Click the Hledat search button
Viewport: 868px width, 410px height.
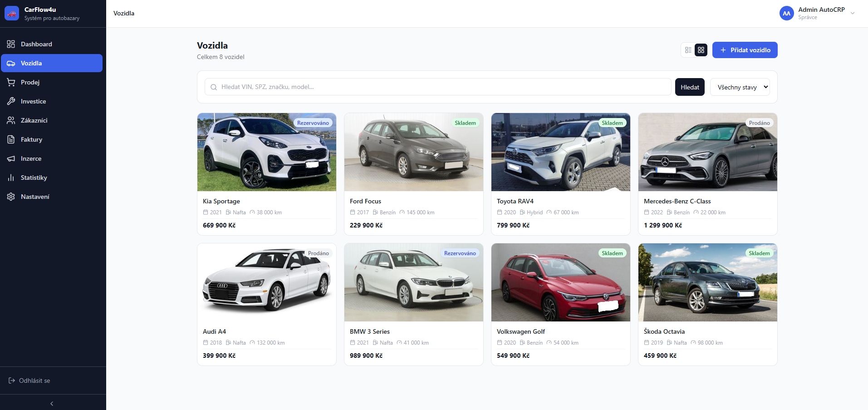pos(690,87)
